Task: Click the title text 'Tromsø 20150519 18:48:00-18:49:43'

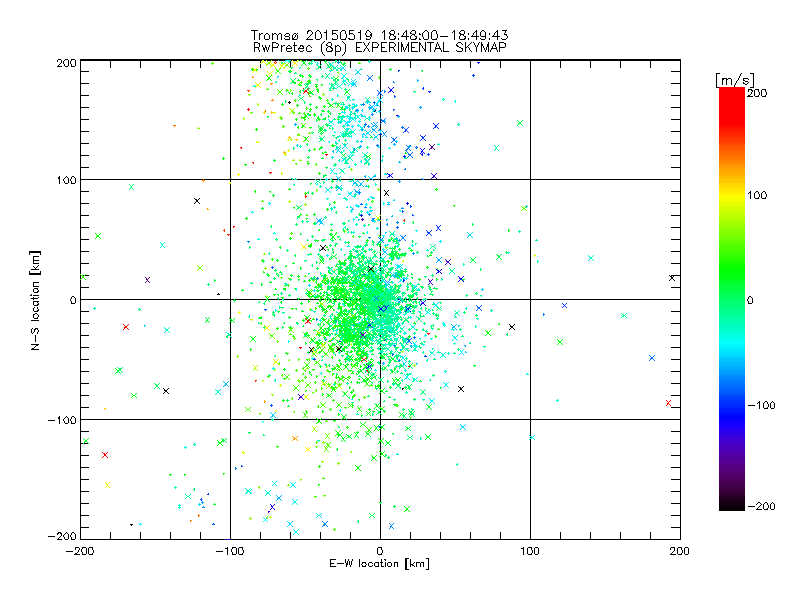Action: pos(379,35)
